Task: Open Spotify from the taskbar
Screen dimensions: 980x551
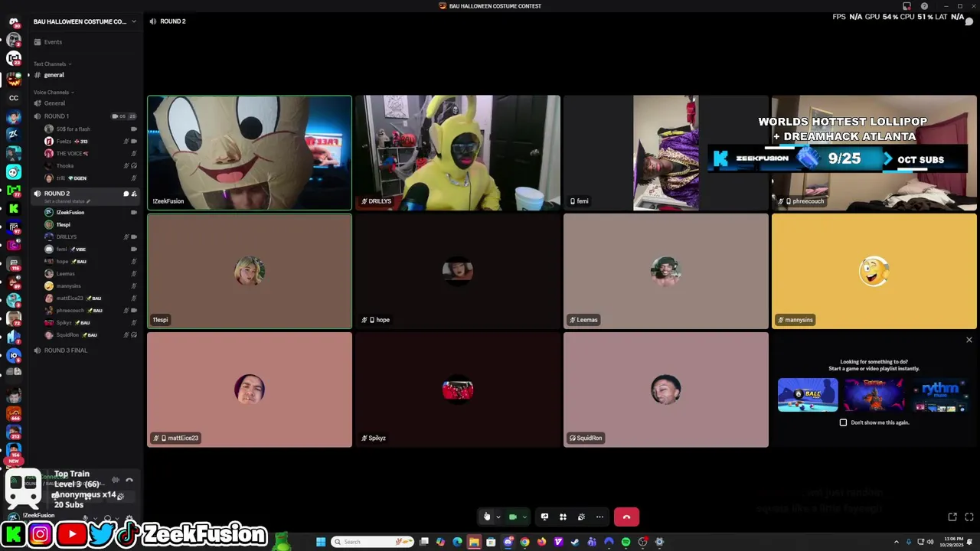Action: tap(626, 542)
